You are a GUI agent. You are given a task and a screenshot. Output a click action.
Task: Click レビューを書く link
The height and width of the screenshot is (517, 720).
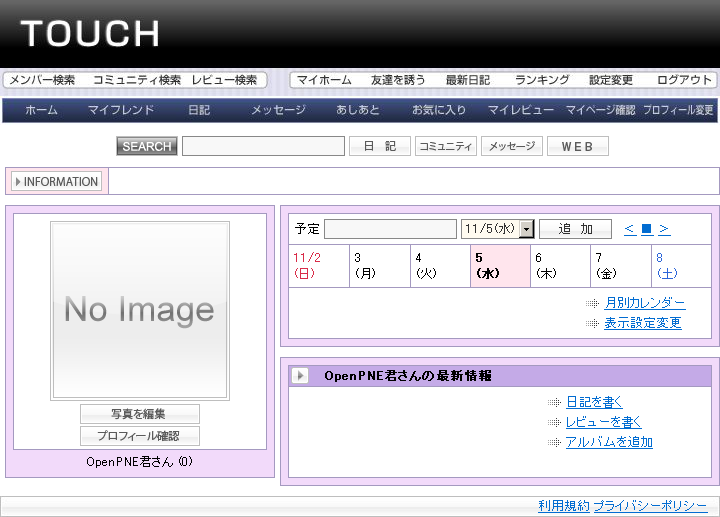603,422
